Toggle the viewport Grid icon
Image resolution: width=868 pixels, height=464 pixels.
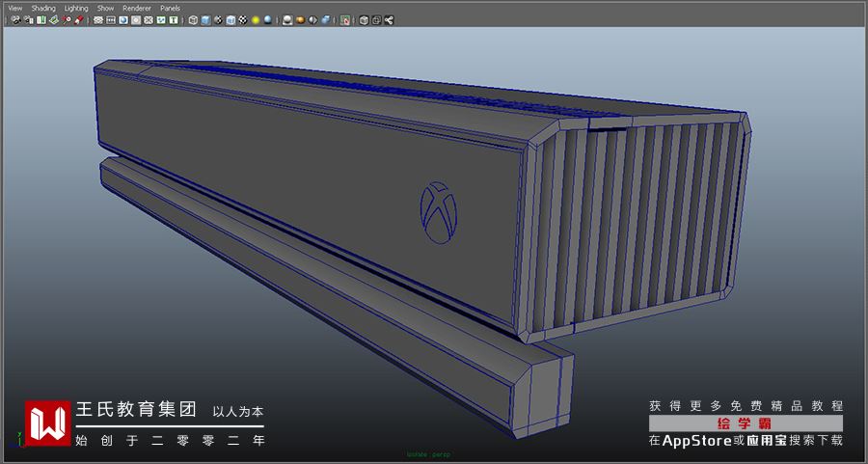click(x=98, y=20)
